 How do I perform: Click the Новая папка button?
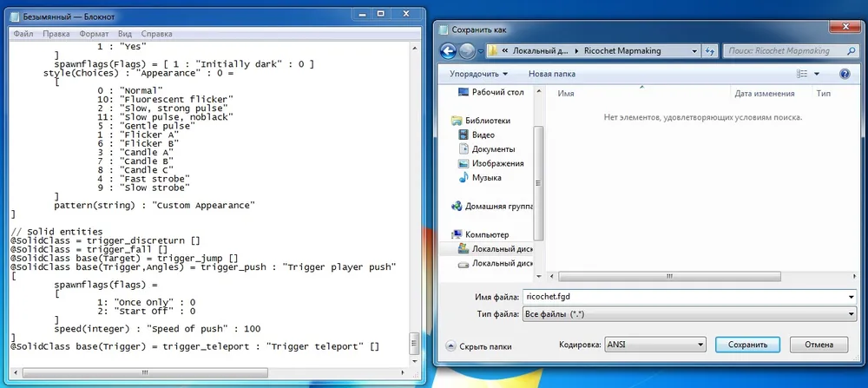pos(552,74)
